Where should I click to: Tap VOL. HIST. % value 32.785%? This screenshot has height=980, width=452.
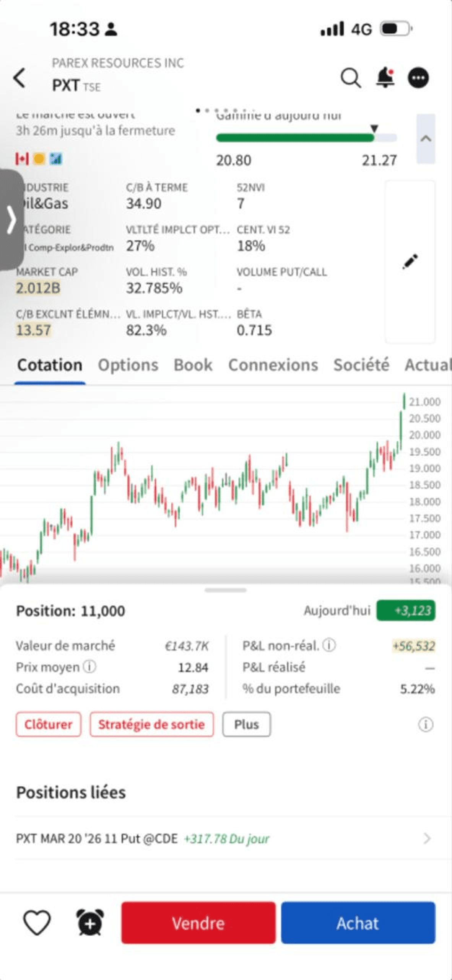(154, 288)
